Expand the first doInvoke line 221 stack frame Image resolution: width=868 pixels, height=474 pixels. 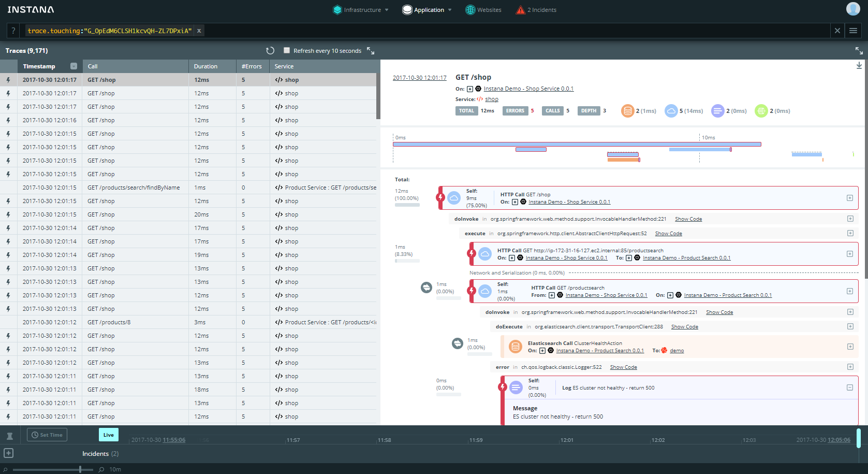(x=850, y=219)
